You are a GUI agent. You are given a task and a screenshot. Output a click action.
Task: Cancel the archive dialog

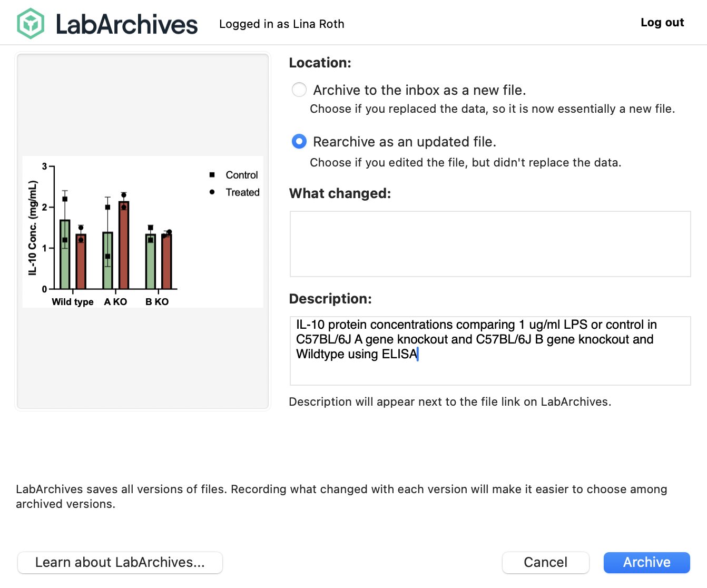(545, 562)
